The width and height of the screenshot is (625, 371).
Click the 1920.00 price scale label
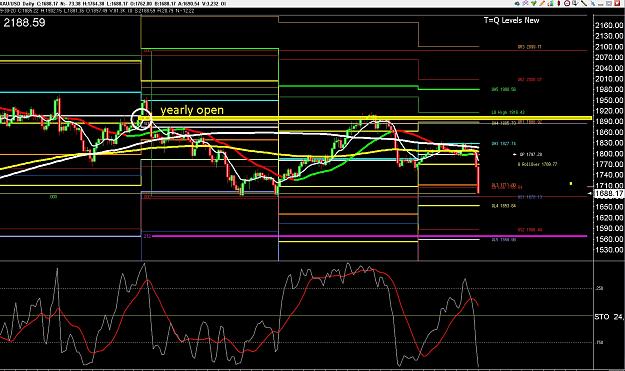609,111
